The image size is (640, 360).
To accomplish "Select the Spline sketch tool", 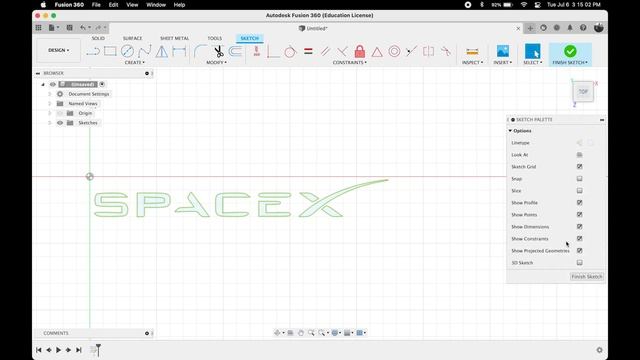I will click(x=144, y=51).
